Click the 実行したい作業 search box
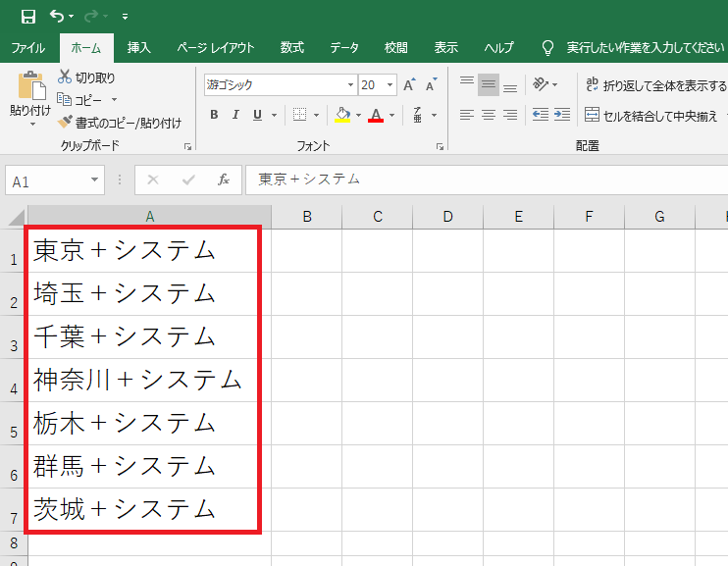The width and height of the screenshot is (728, 566). tap(645, 47)
